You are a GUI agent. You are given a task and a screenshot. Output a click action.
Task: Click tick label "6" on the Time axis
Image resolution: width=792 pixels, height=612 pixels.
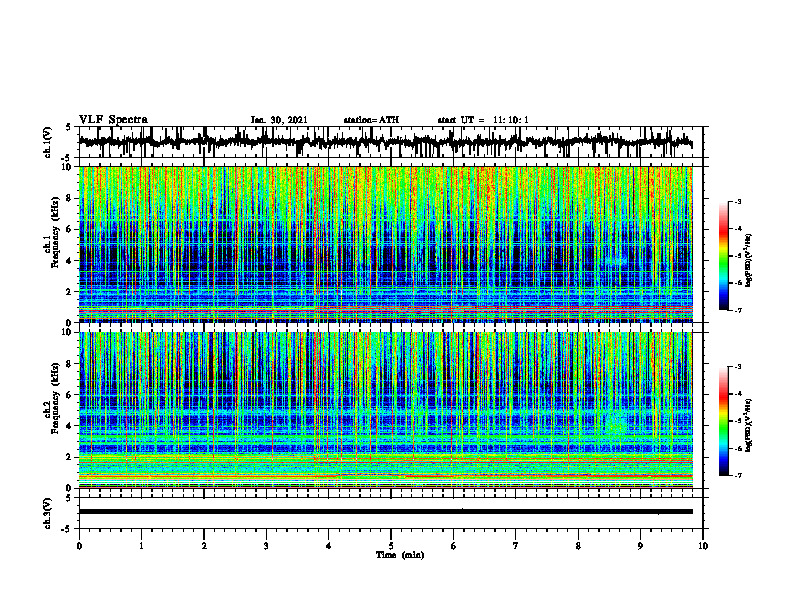454,546
